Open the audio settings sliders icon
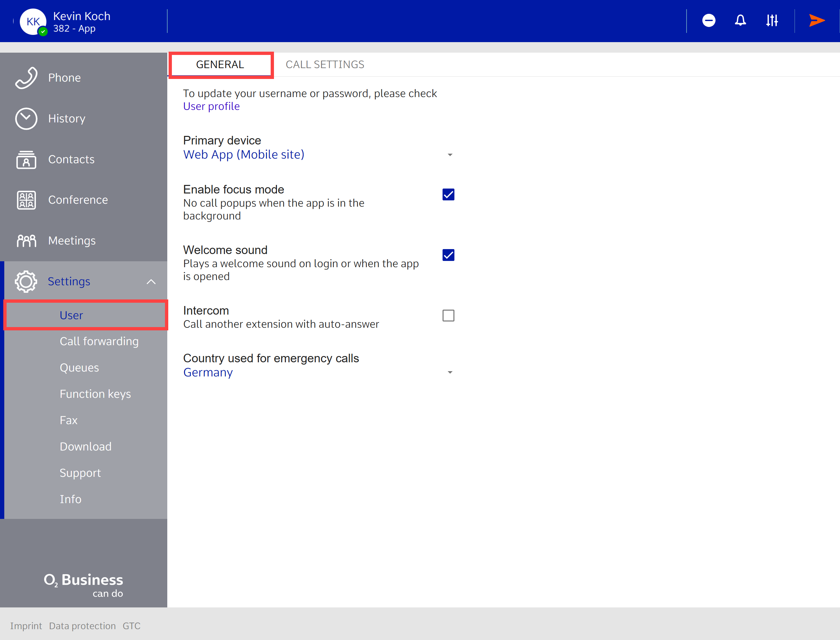Viewport: 840px width, 640px height. click(x=772, y=20)
